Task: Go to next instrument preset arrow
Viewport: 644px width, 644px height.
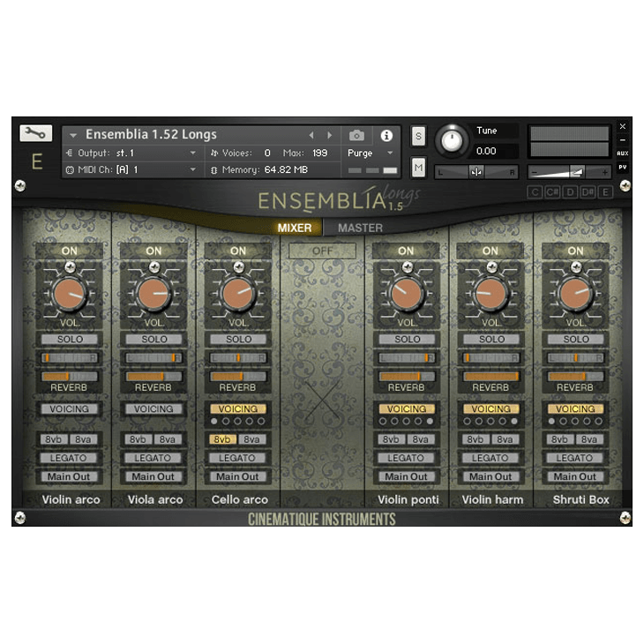Action: point(329,135)
